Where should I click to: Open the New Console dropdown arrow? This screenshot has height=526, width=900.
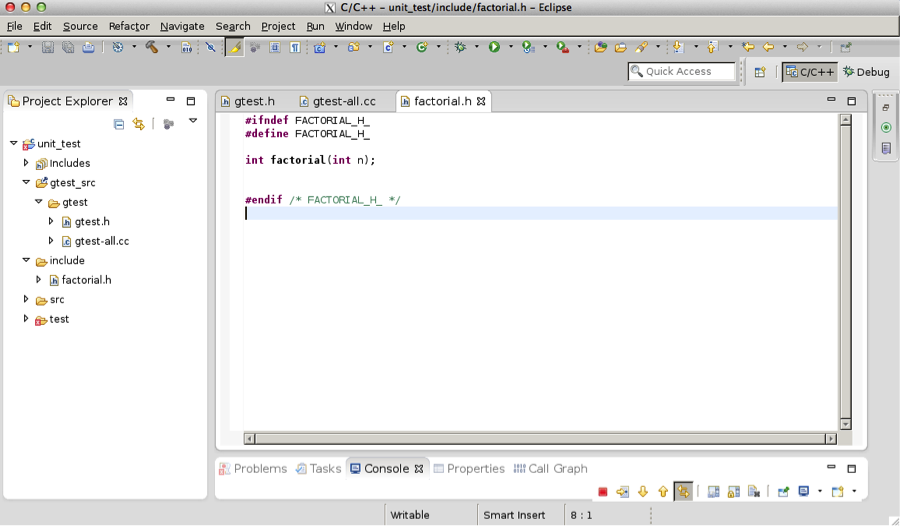pos(854,492)
